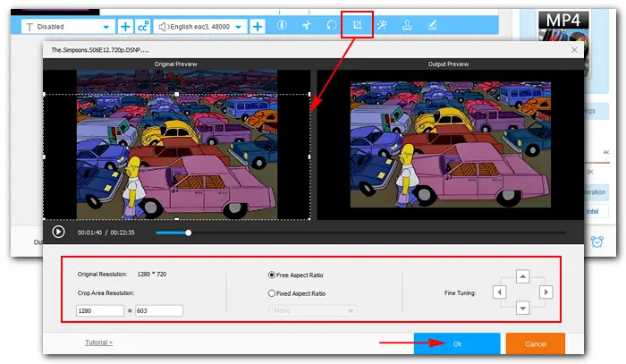The image size is (626, 364).
Task: Move crop area up with fine tuning
Action: pyautogui.click(x=522, y=276)
